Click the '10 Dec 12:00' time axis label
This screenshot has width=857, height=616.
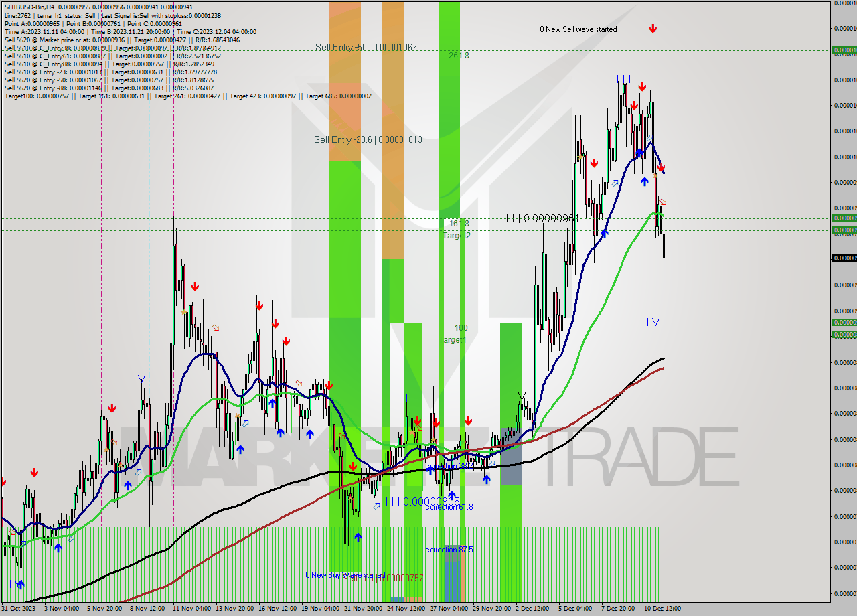click(662, 609)
